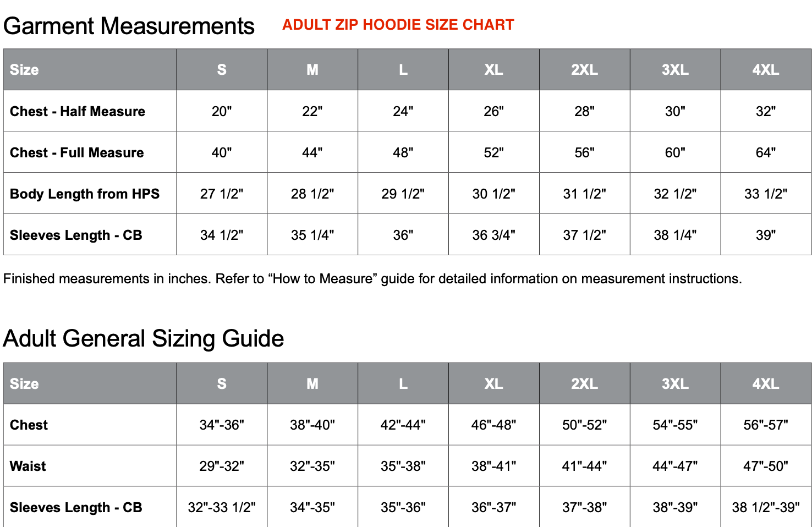Select the 20" chest half measure cell
The height and width of the screenshot is (527, 812).
point(222,111)
